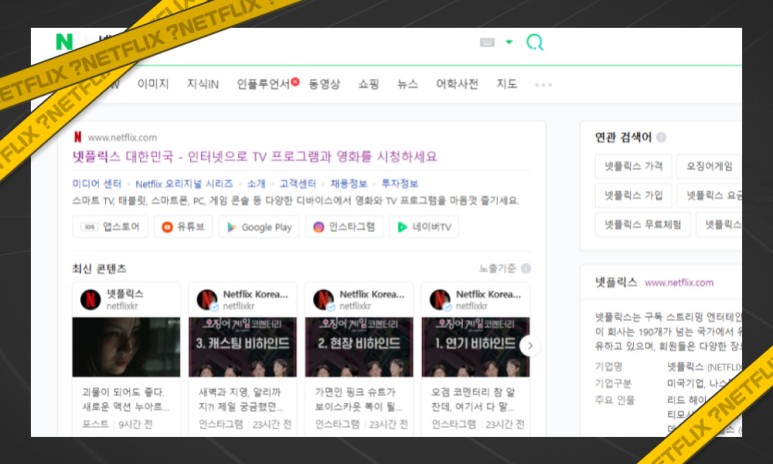Switch to the 지식iN tab
Screen dimensions: 773x464
pos(203,84)
